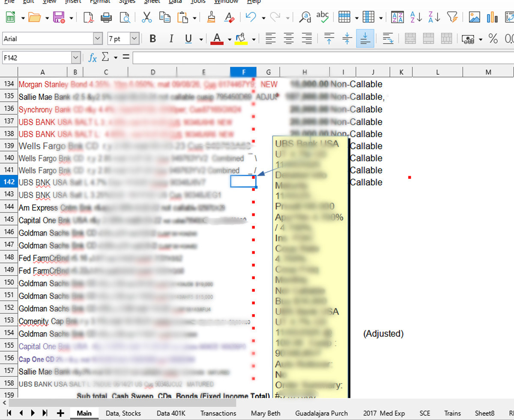Viewport: 514px width, 420px height.
Task: Insert an image
Action: [475, 17]
